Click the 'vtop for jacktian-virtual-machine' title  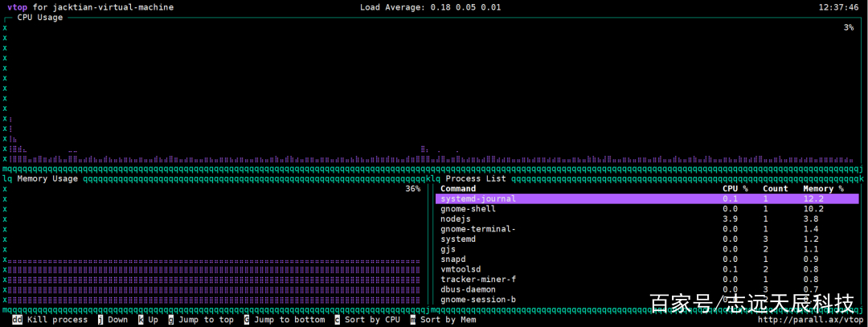tap(90, 7)
